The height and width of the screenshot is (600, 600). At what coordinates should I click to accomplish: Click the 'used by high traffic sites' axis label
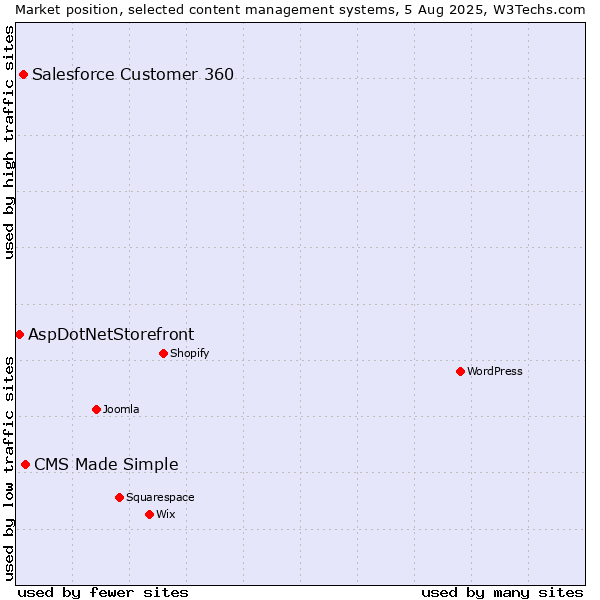pos(8,142)
